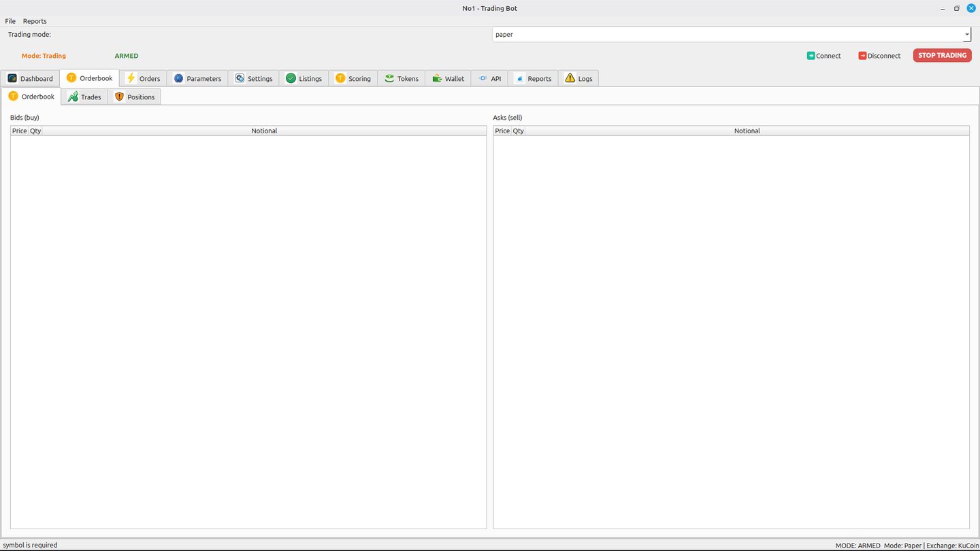This screenshot has width=980, height=551.
Task: Click the Bids Notional column header
Action: point(264,131)
